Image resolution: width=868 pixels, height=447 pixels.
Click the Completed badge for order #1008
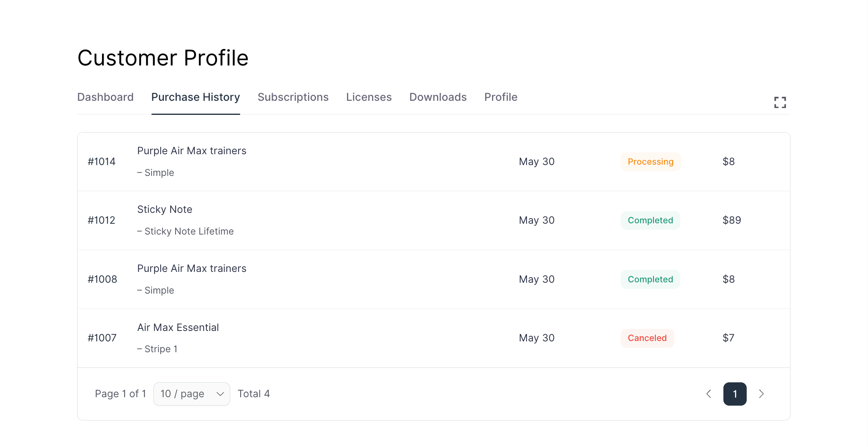(x=650, y=279)
